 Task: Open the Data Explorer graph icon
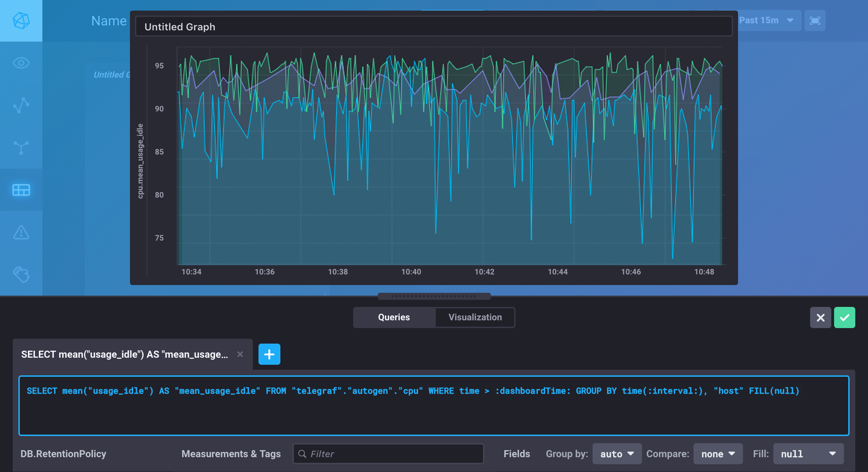21,105
